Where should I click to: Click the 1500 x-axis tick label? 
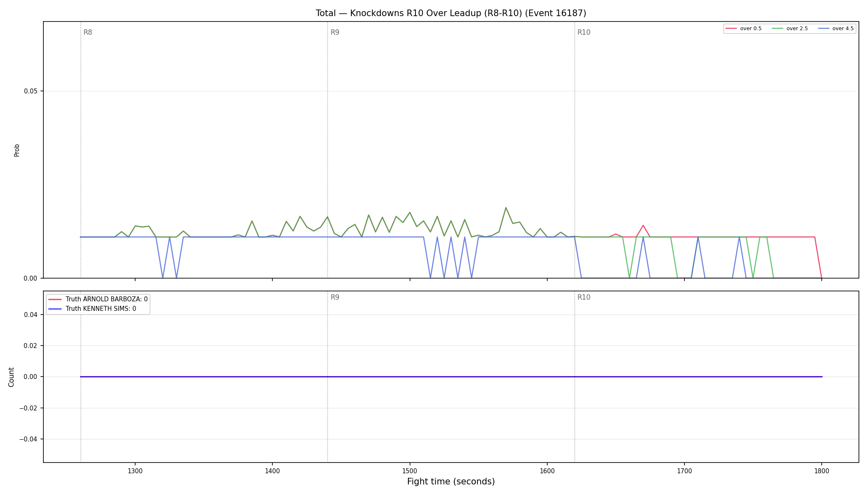coord(410,471)
